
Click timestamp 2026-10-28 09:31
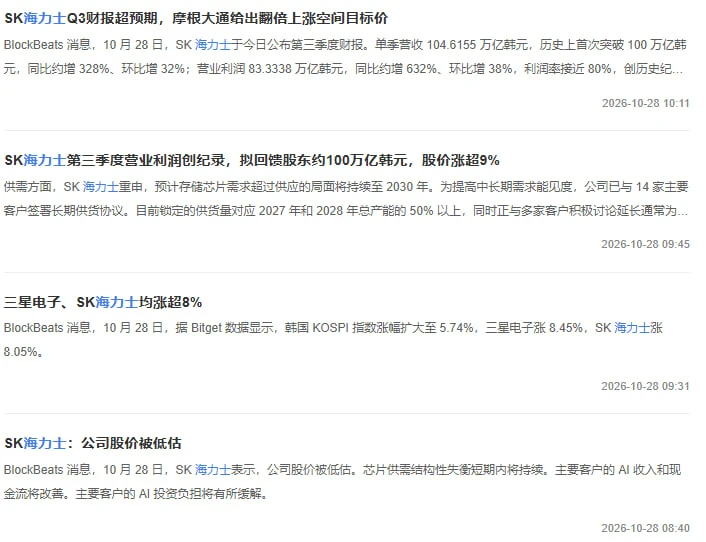(x=646, y=386)
